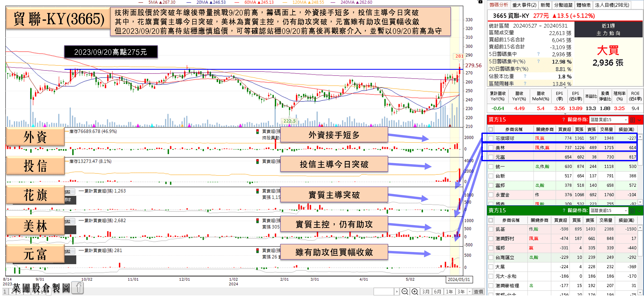Click the zoom in magnifier icon
The height and width of the screenshot is (302, 644).
click(x=414, y=291)
